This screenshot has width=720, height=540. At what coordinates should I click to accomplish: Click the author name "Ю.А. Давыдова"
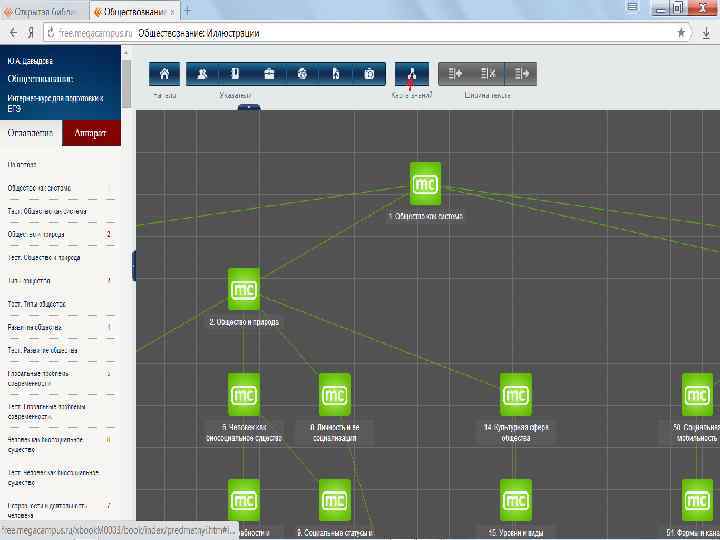(x=31, y=61)
